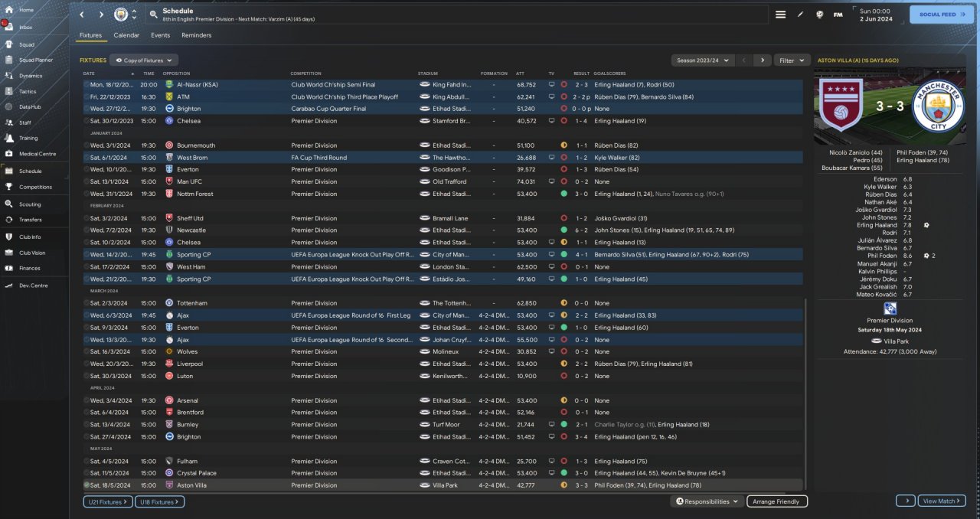Click the fixtures list vertical scrollbar
The height and width of the screenshot is (519, 980).
(x=805, y=394)
